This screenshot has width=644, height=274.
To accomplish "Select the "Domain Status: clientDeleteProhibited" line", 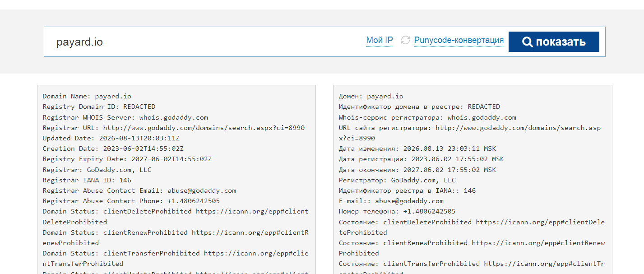I will point(176,217).
